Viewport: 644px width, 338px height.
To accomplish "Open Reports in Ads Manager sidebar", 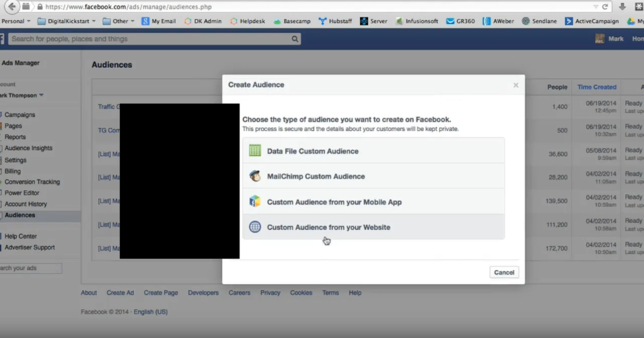I will pyautogui.click(x=15, y=137).
